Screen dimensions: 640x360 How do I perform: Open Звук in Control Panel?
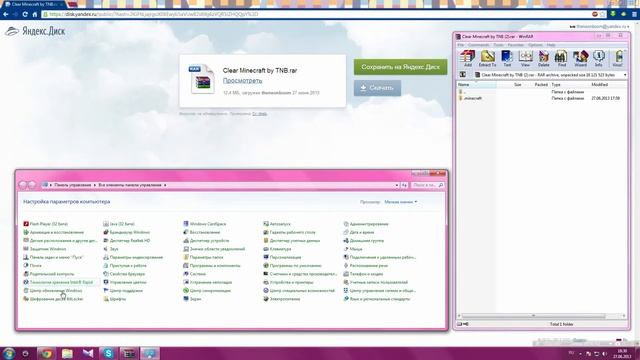click(x=111, y=249)
